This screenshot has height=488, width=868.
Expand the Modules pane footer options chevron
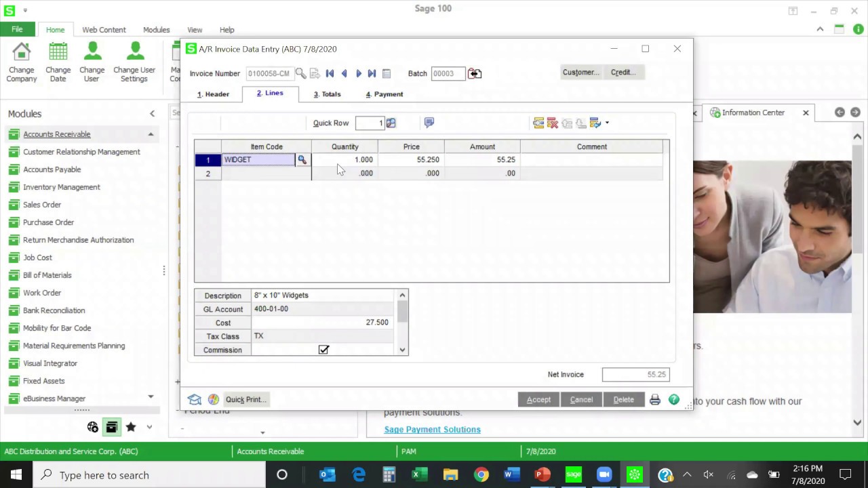[149, 427]
